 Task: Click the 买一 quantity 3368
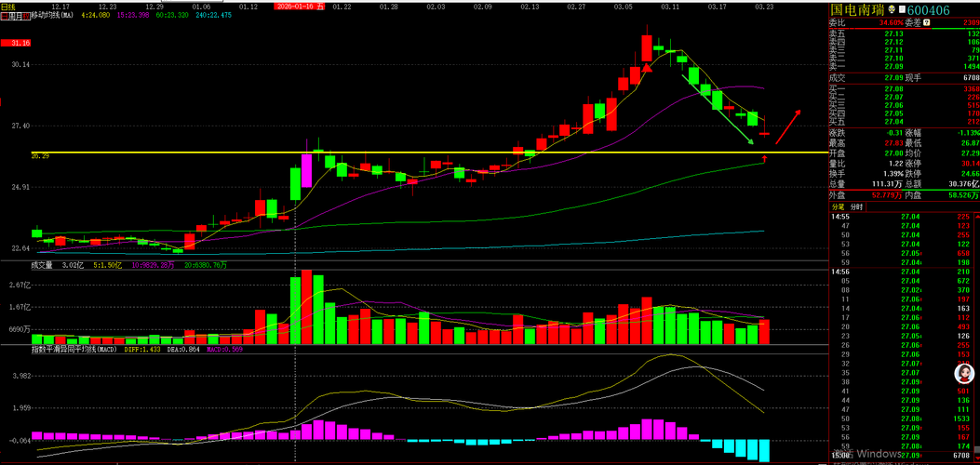970,88
